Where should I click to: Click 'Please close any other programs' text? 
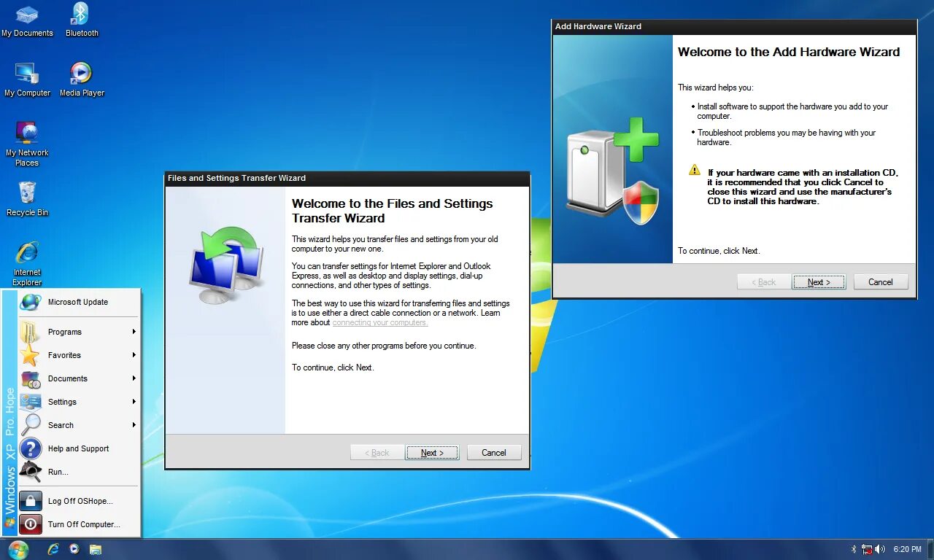[x=384, y=346]
